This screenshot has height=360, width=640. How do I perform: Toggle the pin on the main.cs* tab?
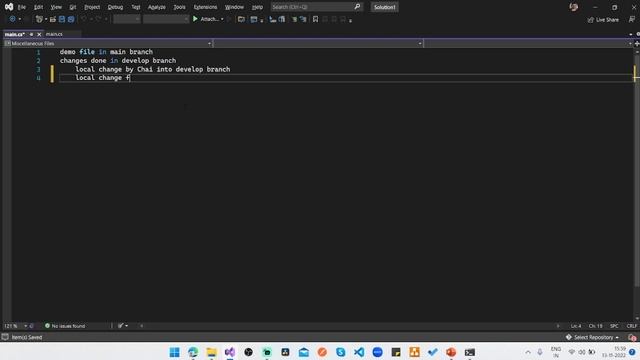coord(31,34)
